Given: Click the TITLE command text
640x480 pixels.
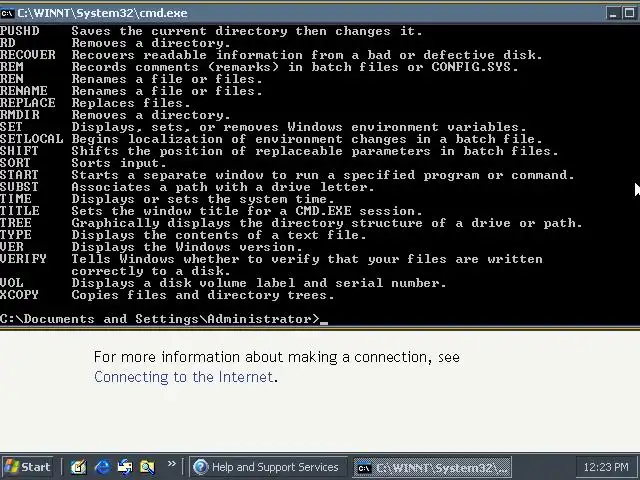Looking at the screenshot, I should 20,211.
